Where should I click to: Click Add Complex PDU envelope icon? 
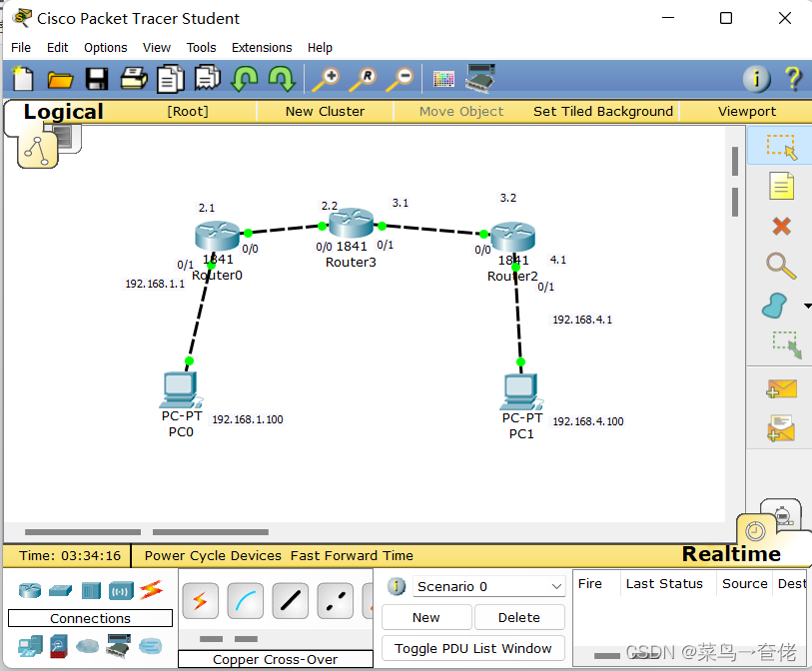(x=781, y=428)
